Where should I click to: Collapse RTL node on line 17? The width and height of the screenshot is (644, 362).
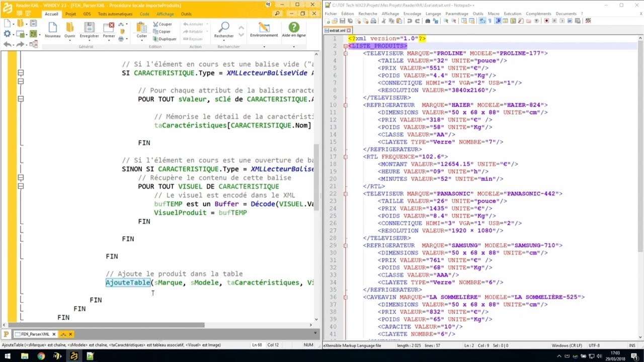coord(345,157)
